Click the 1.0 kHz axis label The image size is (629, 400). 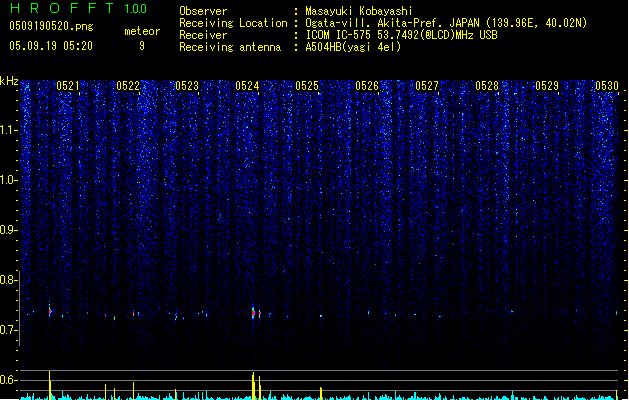[x=9, y=180]
